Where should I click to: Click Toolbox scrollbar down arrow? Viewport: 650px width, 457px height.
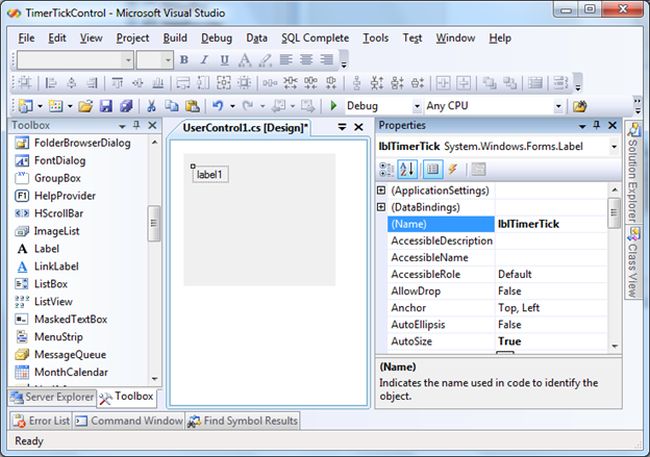154,379
